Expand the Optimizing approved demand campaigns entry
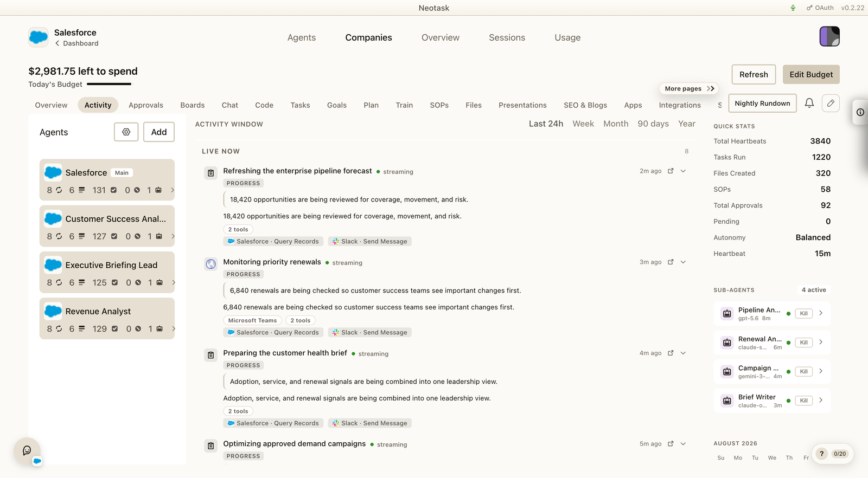The image size is (868, 478). coord(684,443)
